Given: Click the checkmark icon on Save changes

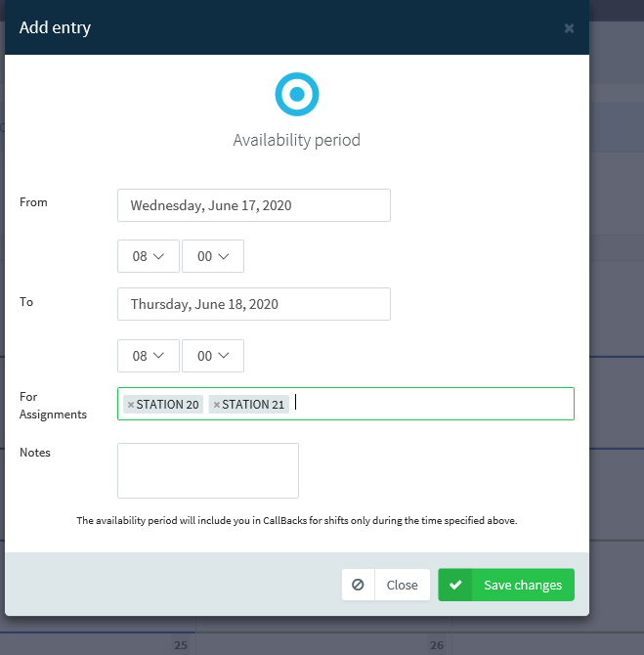Looking at the screenshot, I should pos(455,585).
